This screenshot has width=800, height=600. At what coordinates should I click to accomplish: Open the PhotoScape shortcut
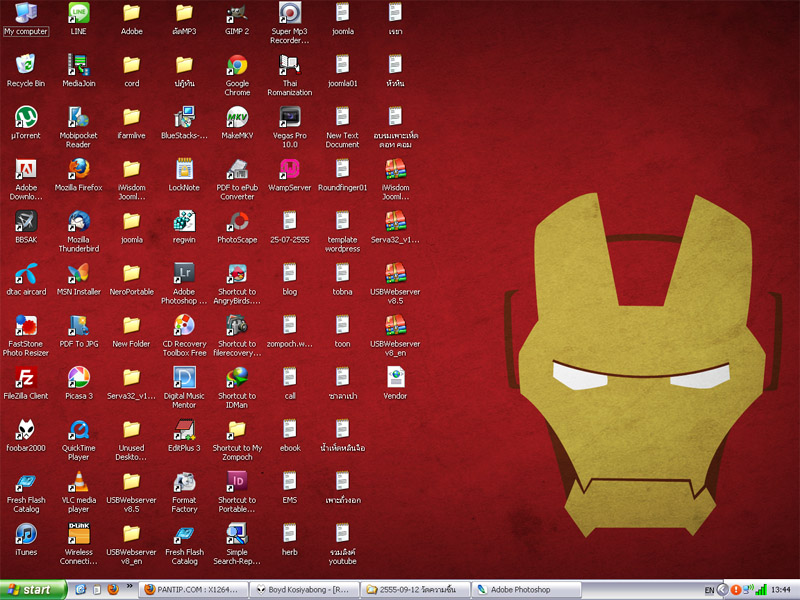pyautogui.click(x=237, y=227)
